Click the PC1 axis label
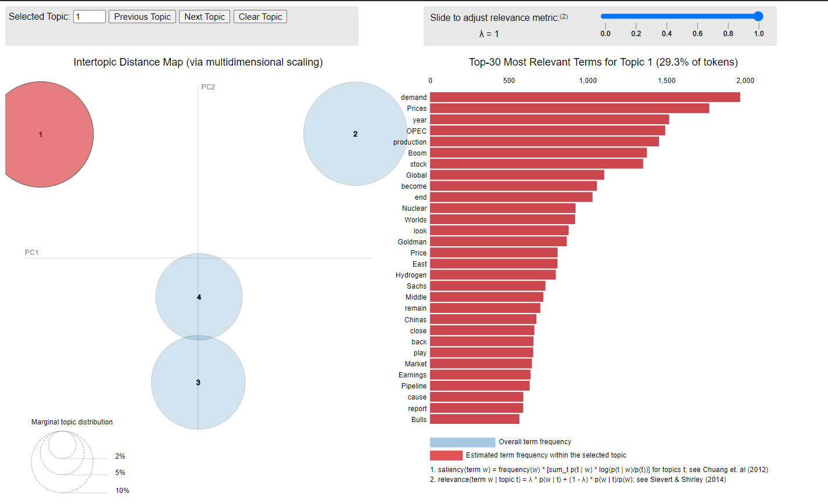 click(x=31, y=253)
